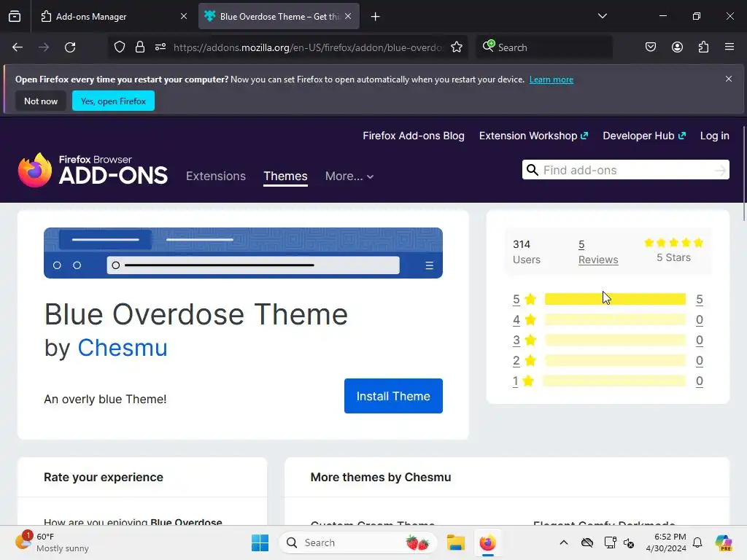This screenshot has width=747, height=560.
Task: Open the Extensions section
Action: tap(216, 176)
